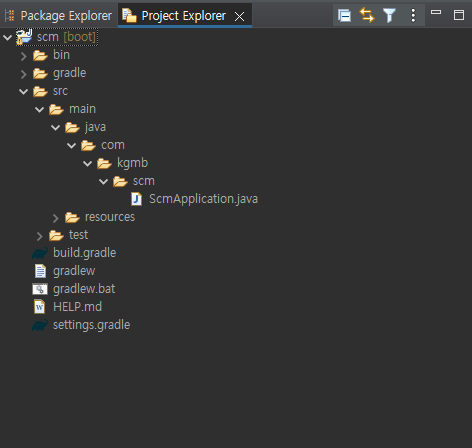Click the com folder icon

click(88, 145)
